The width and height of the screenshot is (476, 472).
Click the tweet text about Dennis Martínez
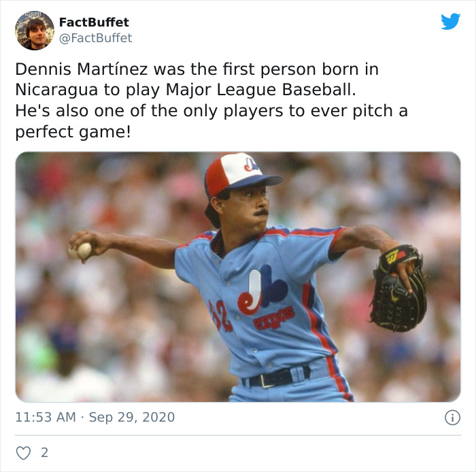point(211,100)
